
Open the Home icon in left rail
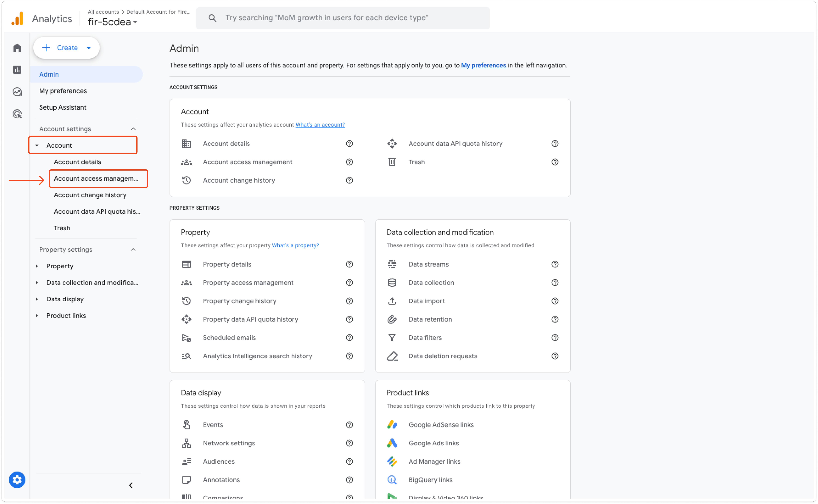click(x=17, y=48)
